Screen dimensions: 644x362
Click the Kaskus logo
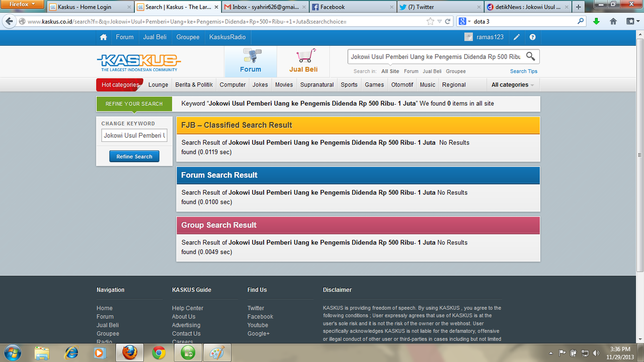coord(139,63)
